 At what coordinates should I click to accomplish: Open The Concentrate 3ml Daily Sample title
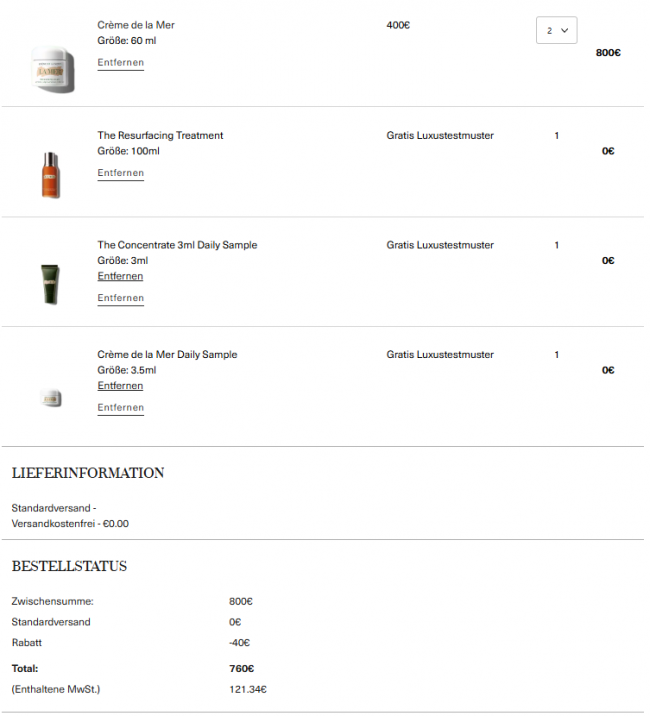[177, 245]
